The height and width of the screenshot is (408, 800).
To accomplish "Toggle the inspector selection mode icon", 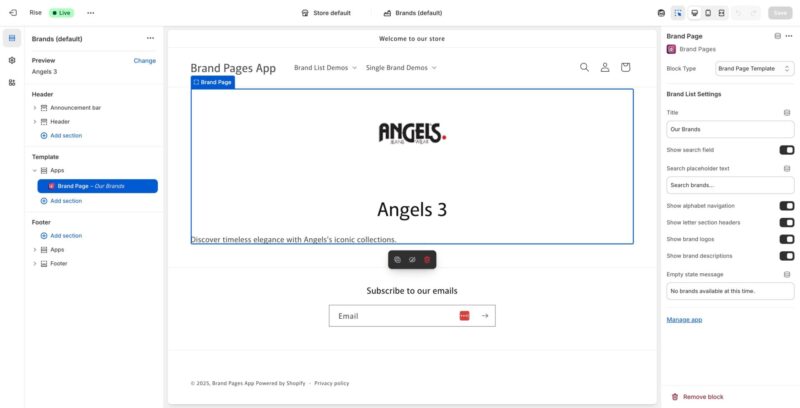I will pos(678,13).
